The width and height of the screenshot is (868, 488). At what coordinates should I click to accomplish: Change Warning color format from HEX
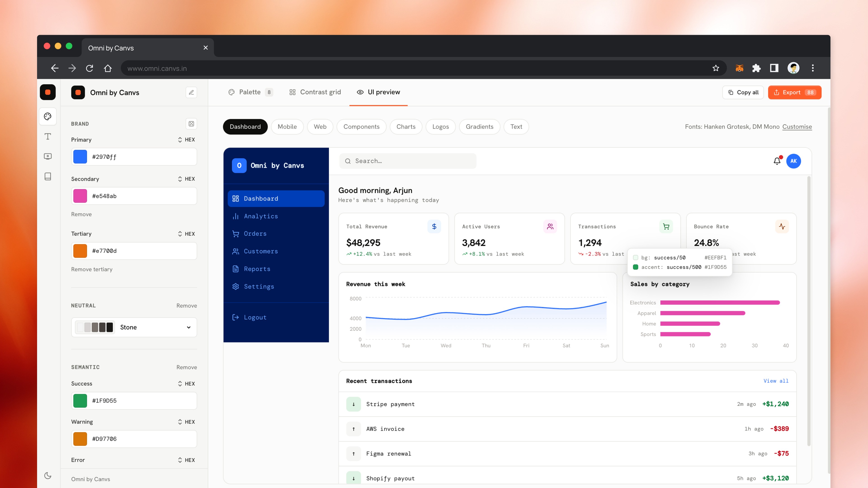coord(186,422)
